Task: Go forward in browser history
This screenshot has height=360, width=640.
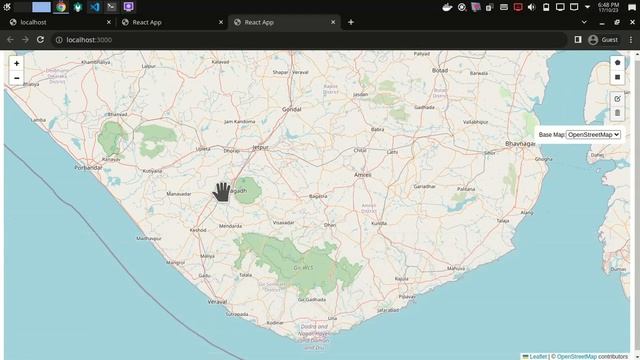Action: coord(25,40)
